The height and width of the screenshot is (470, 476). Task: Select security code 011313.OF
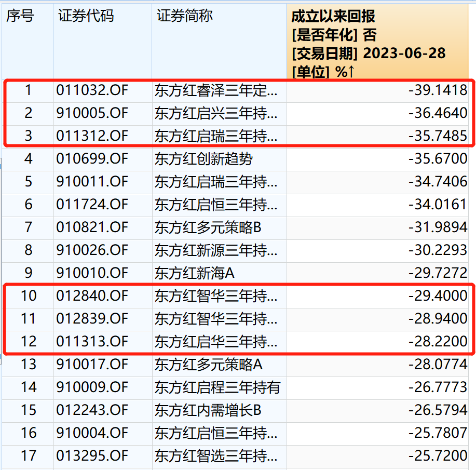click(92, 342)
